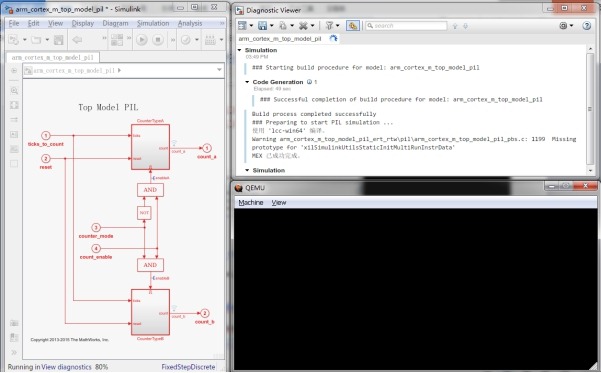Expand the Model Advisor dropdown arrow
This screenshot has width=601, height=373.
197,39
